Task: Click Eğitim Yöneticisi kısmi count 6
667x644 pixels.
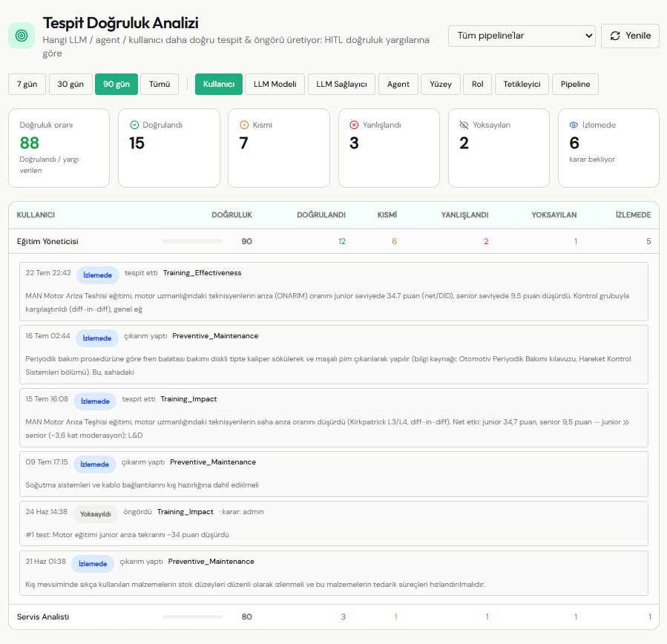Action: 394,241
